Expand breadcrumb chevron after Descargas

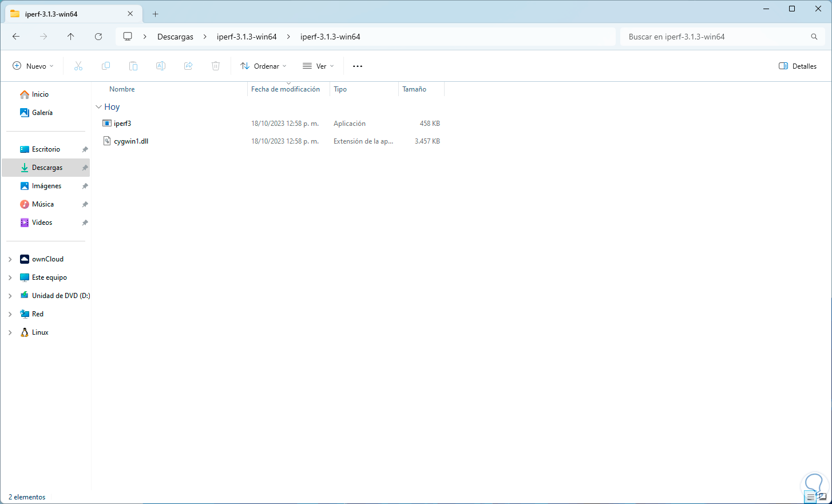[x=205, y=37]
